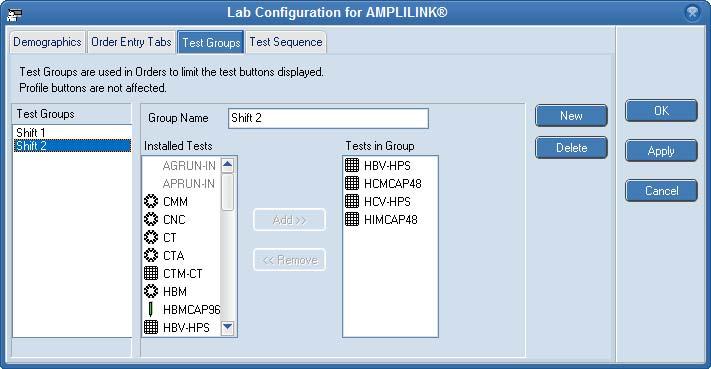The width and height of the screenshot is (711, 369).
Task: Click the << Remove button
Action: pyautogui.click(x=289, y=260)
